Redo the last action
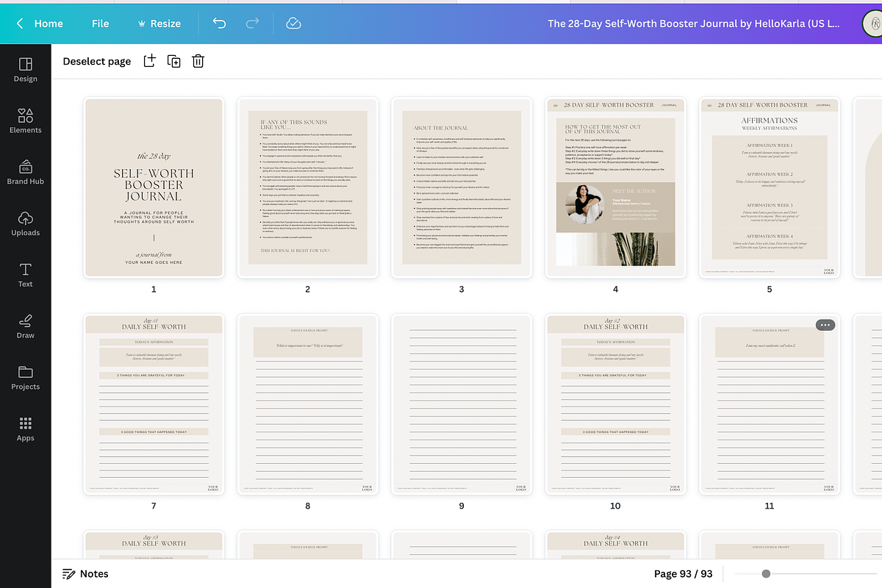Image resolution: width=882 pixels, height=588 pixels. pos(252,24)
